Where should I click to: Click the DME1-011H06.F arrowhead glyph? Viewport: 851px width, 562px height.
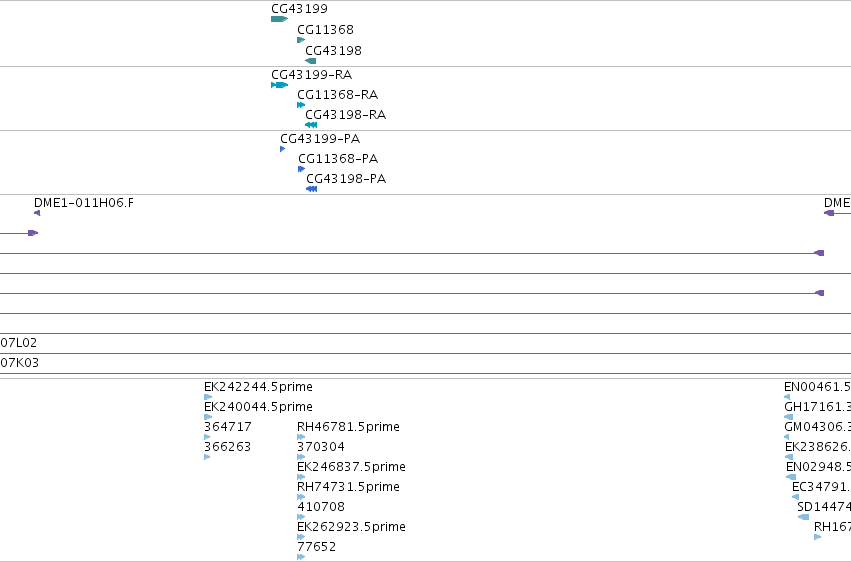(x=37, y=213)
